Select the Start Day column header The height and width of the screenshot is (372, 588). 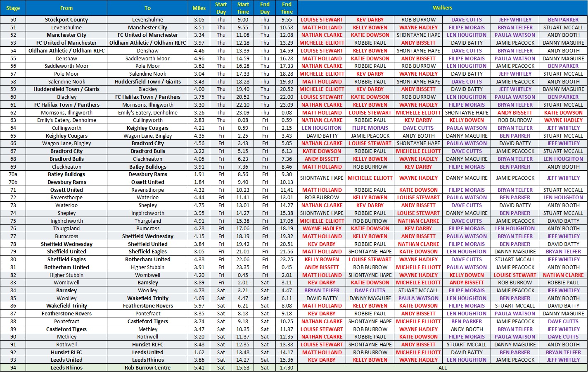pyautogui.click(x=221, y=8)
